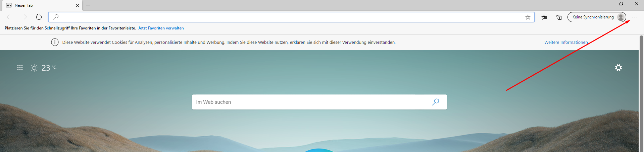Open the apps grid launcher
644x152 pixels.
tap(20, 68)
